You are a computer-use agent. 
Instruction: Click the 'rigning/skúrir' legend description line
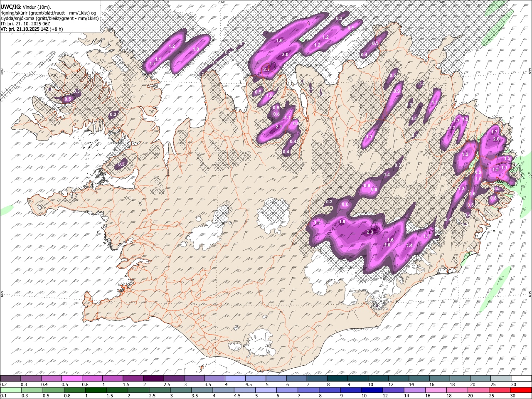[x=49, y=12]
